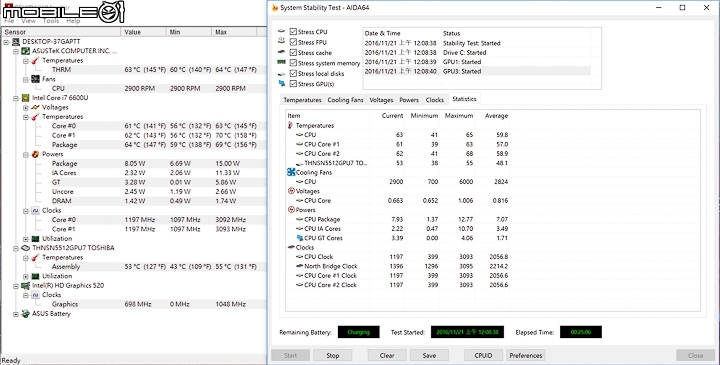Click the Max column header
Viewport: 720px width, 365px height.
click(234, 32)
